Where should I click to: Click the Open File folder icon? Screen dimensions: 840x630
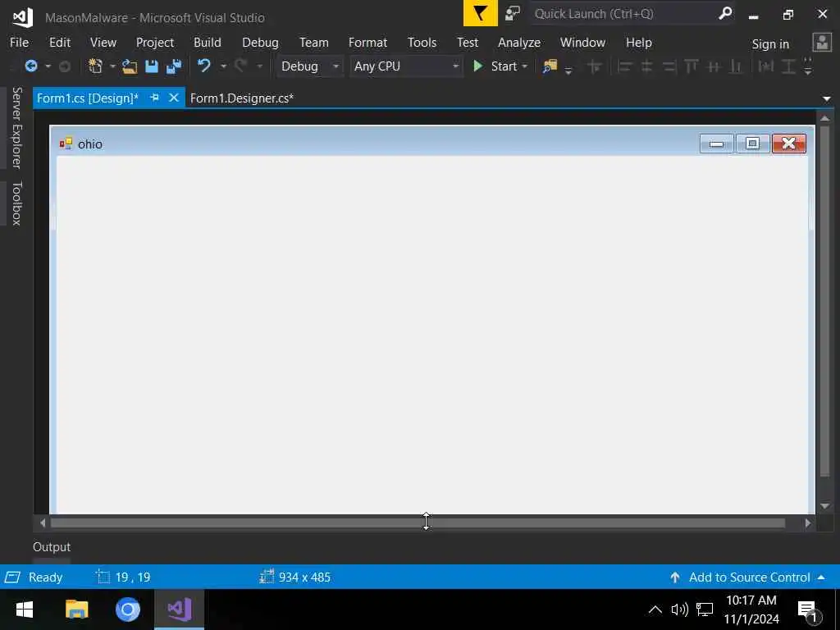click(130, 66)
